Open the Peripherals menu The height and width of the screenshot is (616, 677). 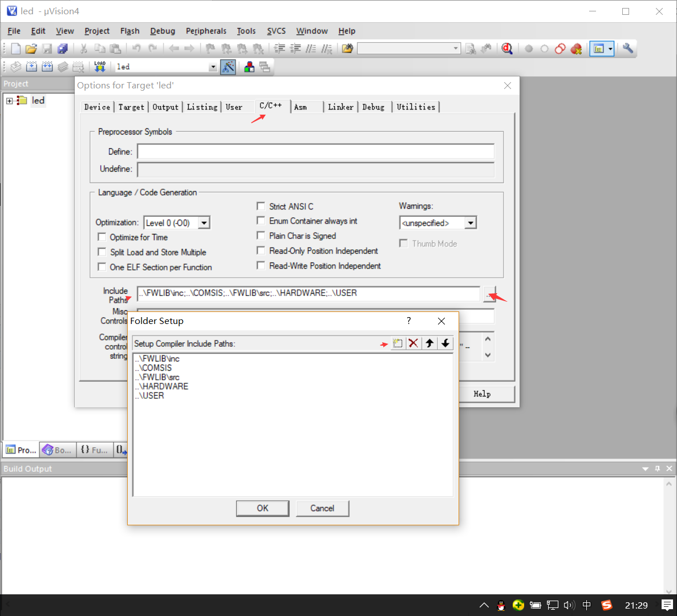206,31
